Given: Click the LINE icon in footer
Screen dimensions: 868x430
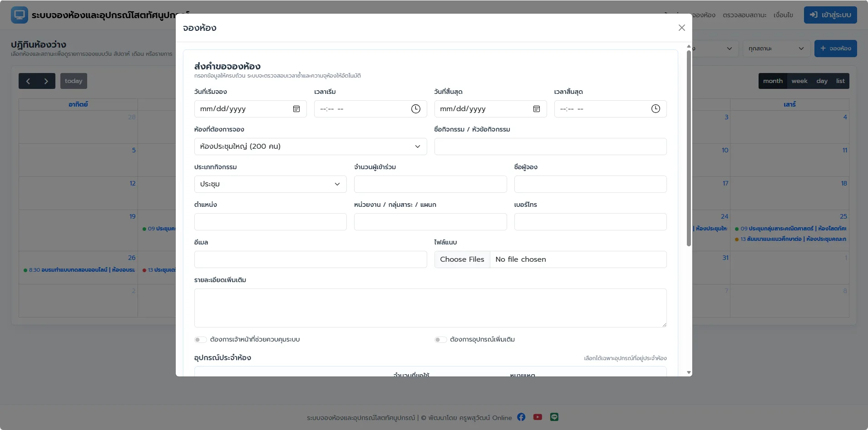Looking at the screenshot, I should 554,417.
